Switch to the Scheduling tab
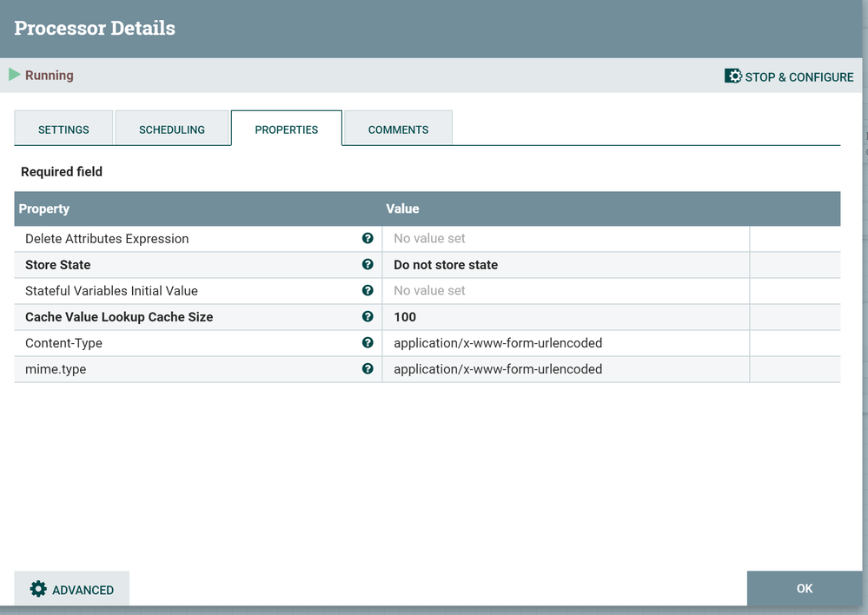This screenshot has height=615, width=868. tap(172, 129)
